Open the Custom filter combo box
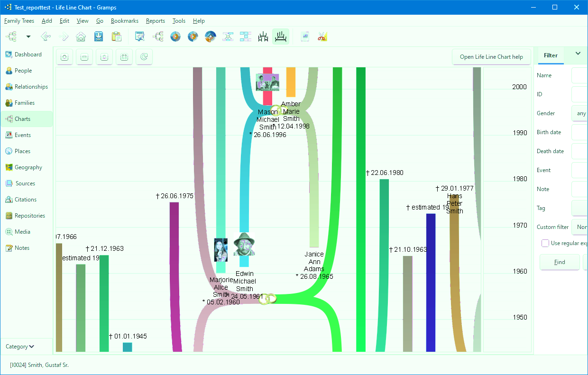Image resolution: width=588 pixels, height=375 pixels. [580, 227]
